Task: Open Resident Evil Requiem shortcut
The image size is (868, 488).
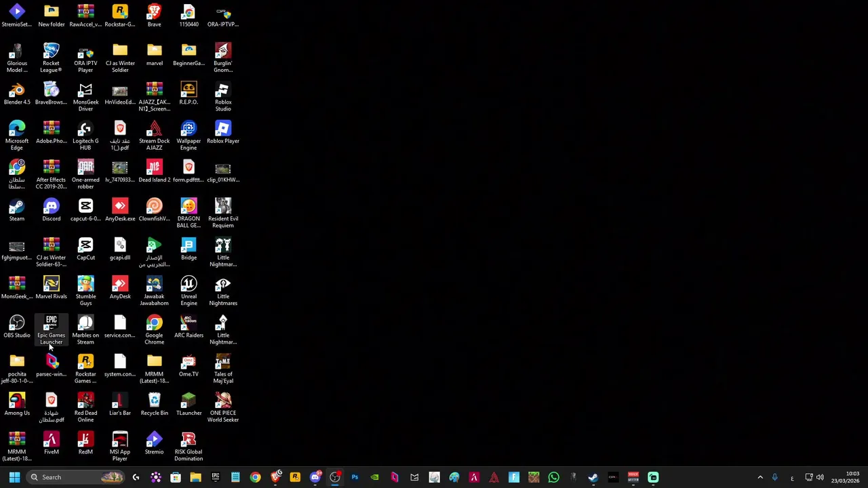Action: (x=223, y=213)
